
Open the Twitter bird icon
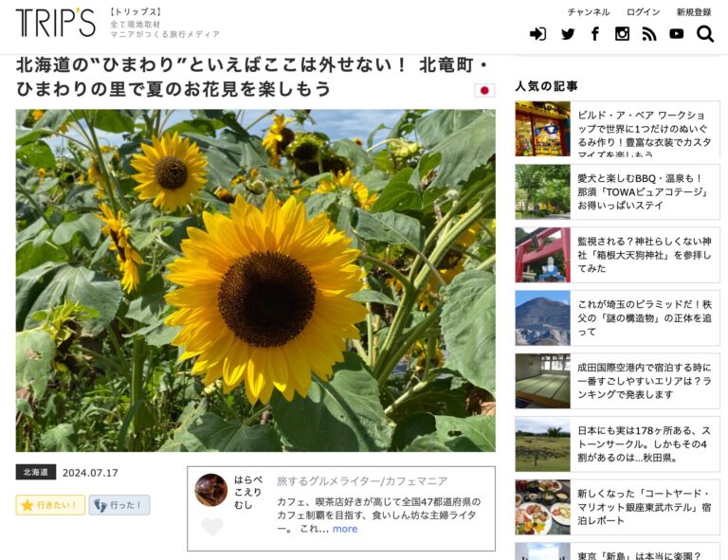click(568, 34)
